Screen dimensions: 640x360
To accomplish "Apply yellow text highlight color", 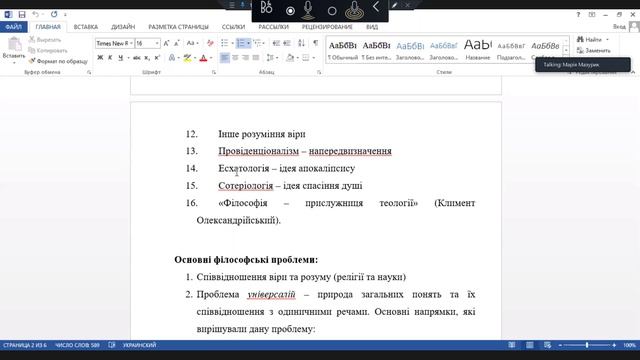I will pyautogui.click(x=187, y=58).
